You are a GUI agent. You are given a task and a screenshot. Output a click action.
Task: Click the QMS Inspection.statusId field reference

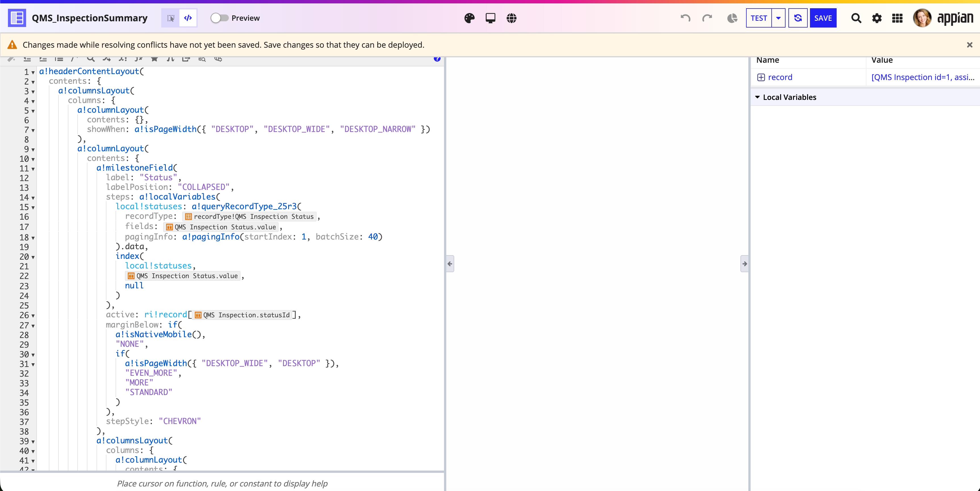pos(242,315)
